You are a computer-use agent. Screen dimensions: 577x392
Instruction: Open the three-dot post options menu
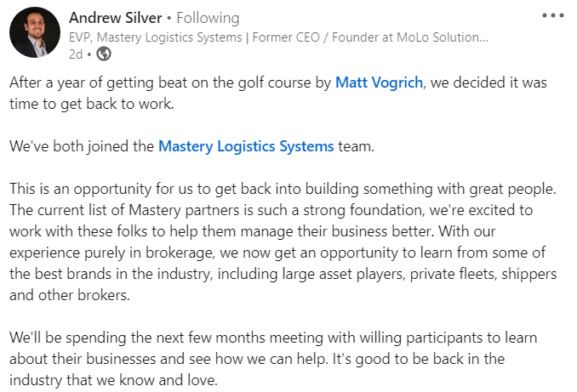[x=552, y=15]
